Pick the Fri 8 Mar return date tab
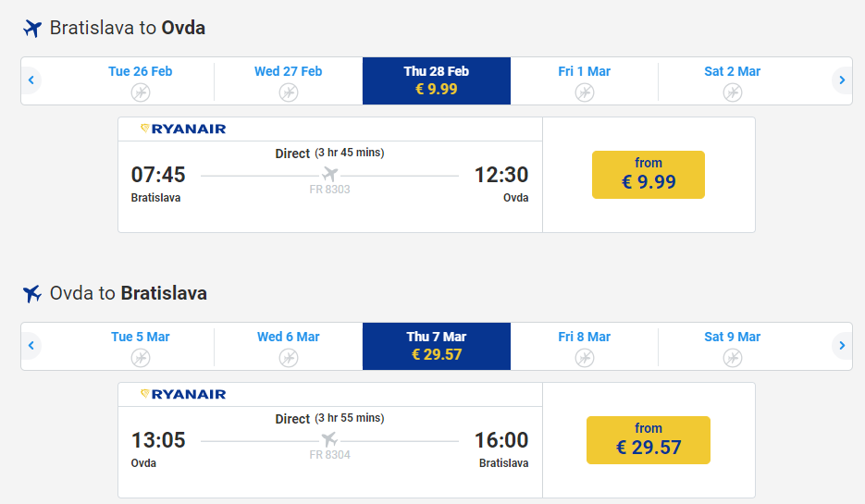The width and height of the screenshot is (865, 504). (x=584, y=346)
